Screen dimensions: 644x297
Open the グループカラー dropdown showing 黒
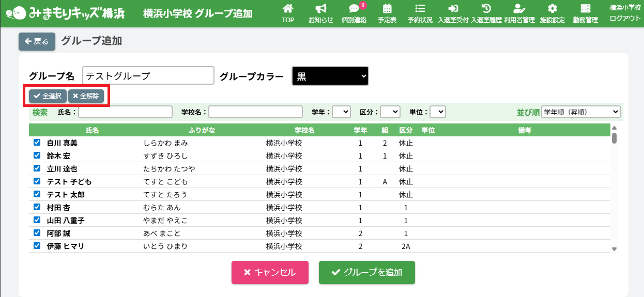[330, 76]
